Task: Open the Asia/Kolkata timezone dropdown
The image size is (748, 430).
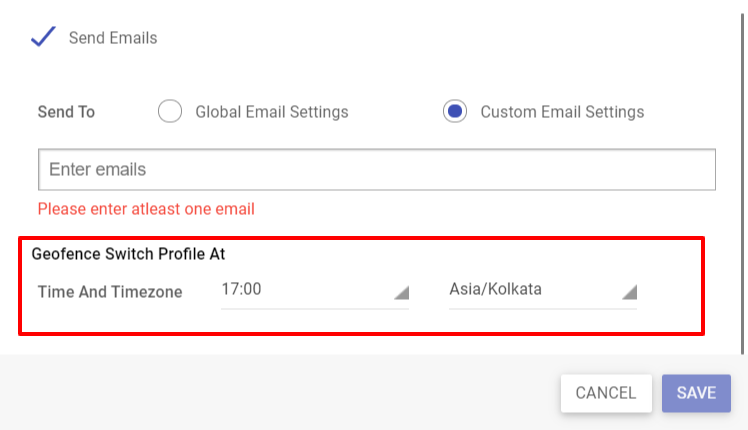Action: point(543,290)
